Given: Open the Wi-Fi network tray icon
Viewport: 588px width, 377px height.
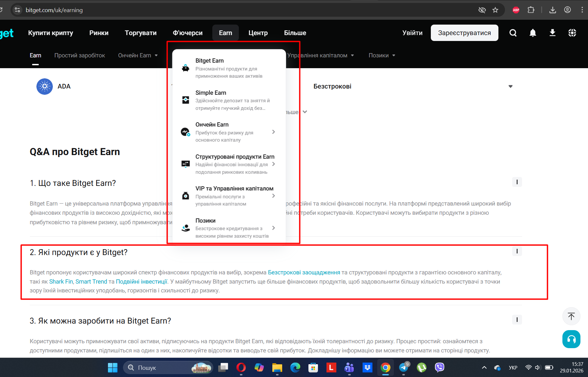Looking at the screenshot, I should coord(528,367).
